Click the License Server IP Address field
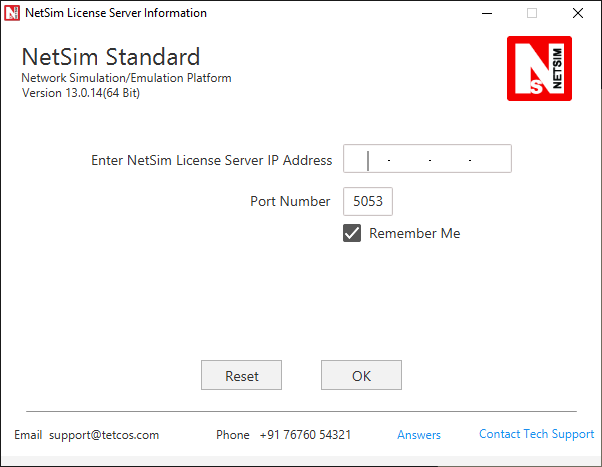This screenshot has width=602, height=467. pos(427,159)
